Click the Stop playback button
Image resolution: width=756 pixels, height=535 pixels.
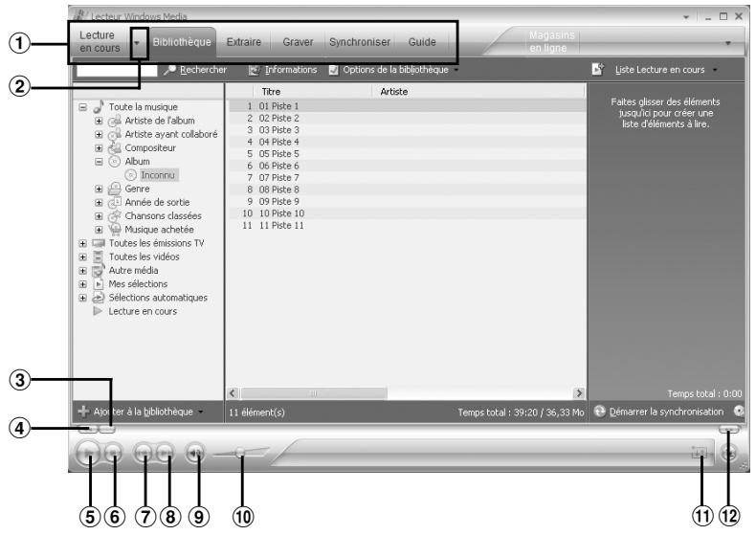point(113,453)
